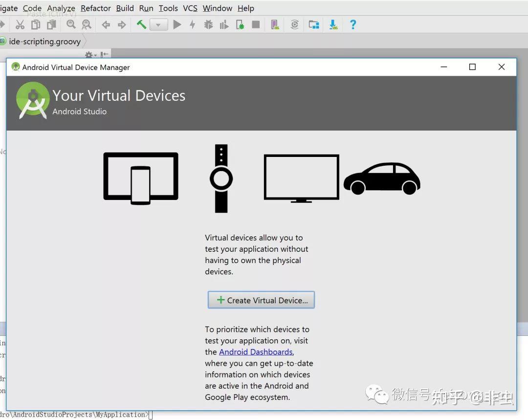Collapse the project panel with hide icon
The height and width of the screenshot is (420, 528).
(x=105, y=55)
